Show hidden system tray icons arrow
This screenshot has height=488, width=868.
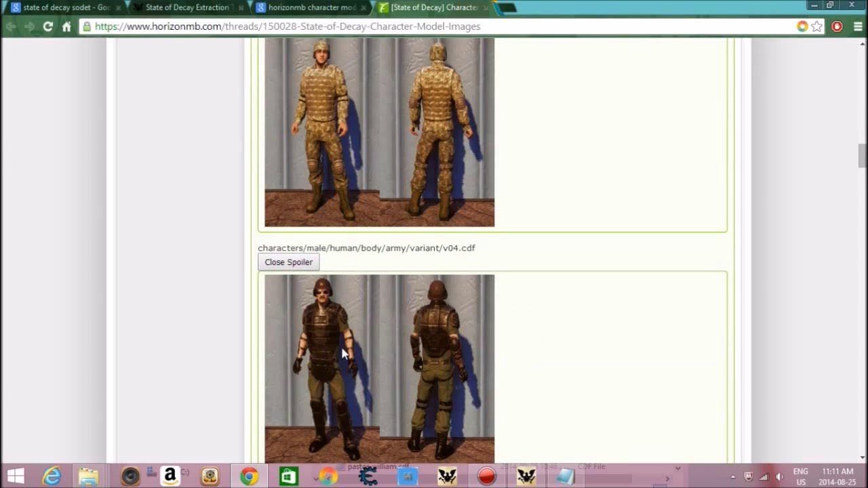coord(733,476)
